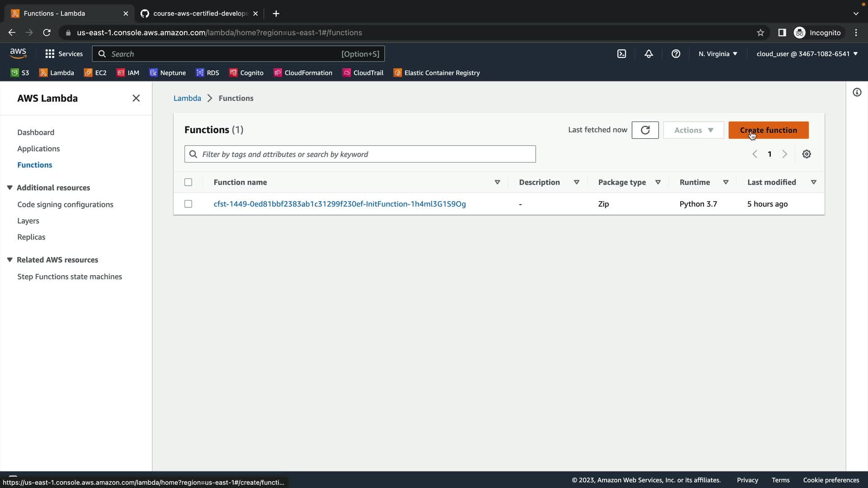868x488 pixels.
Task: Open the notifications bell
Action: pos(649,54)
